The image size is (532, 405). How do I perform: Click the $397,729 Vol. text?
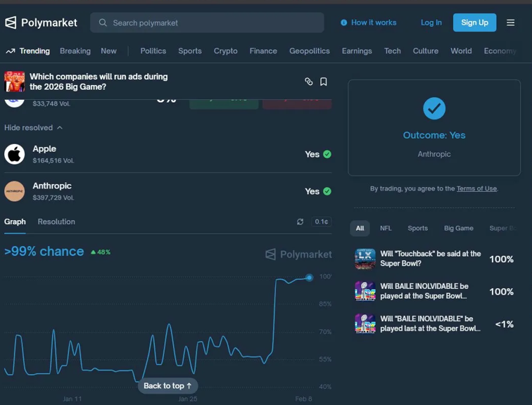53,198
